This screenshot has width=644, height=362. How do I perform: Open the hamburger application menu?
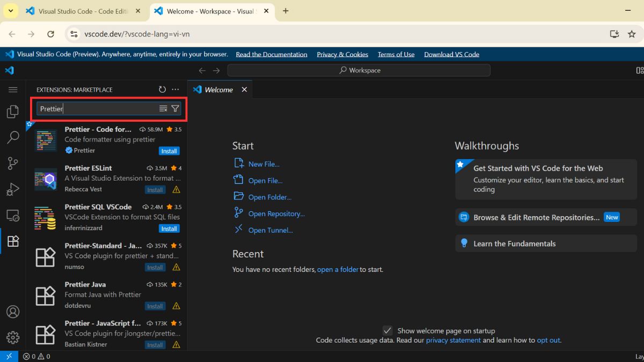pos(13,90)
